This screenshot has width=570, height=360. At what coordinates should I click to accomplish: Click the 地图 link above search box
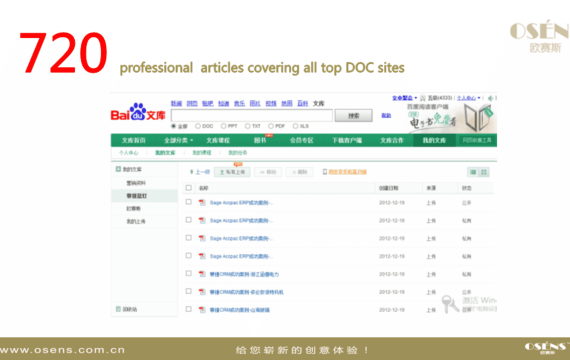(287, 104)
